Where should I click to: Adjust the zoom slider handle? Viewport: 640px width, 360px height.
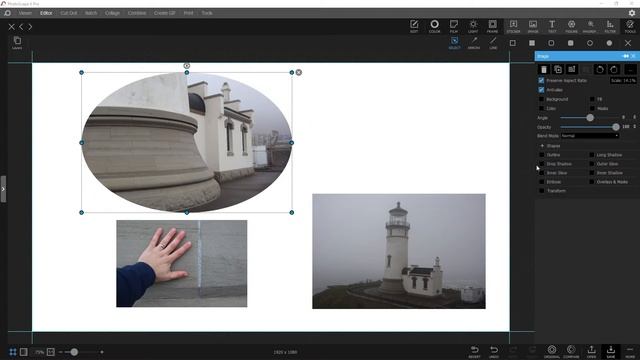coord(74,352)
